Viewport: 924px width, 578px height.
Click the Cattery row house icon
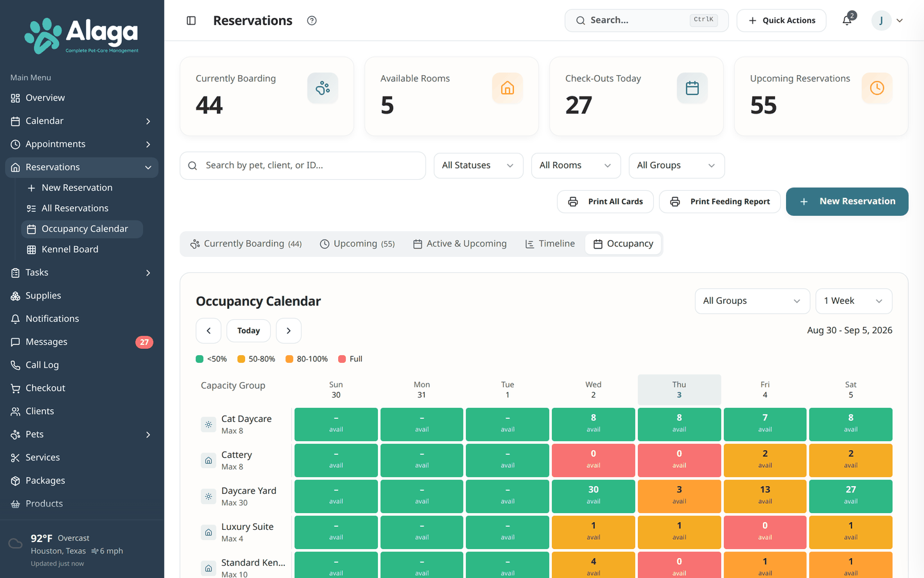[x=209, y=460]
